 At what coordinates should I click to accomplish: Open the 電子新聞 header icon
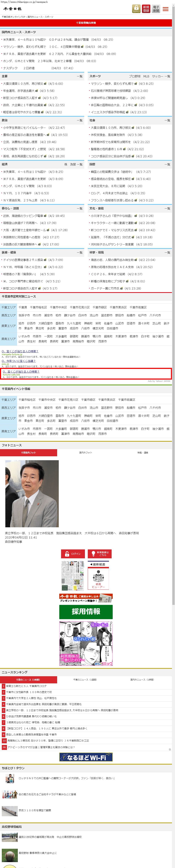click(156, 9)
